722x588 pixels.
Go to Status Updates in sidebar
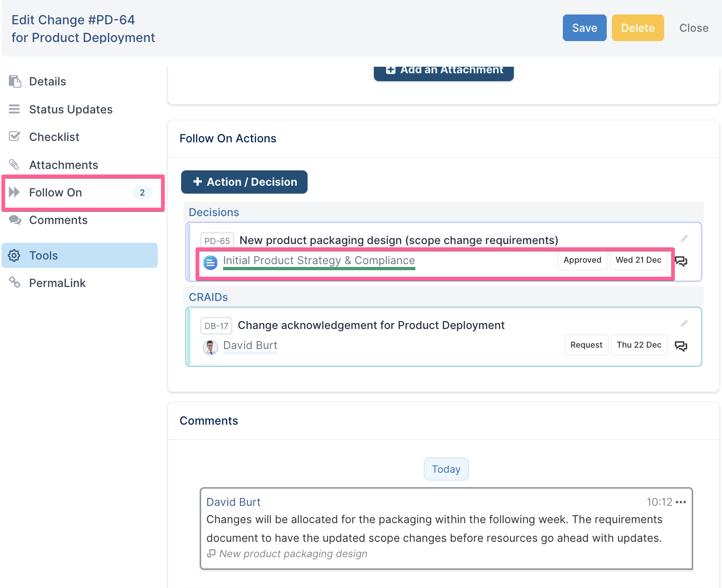click(70, 110)
